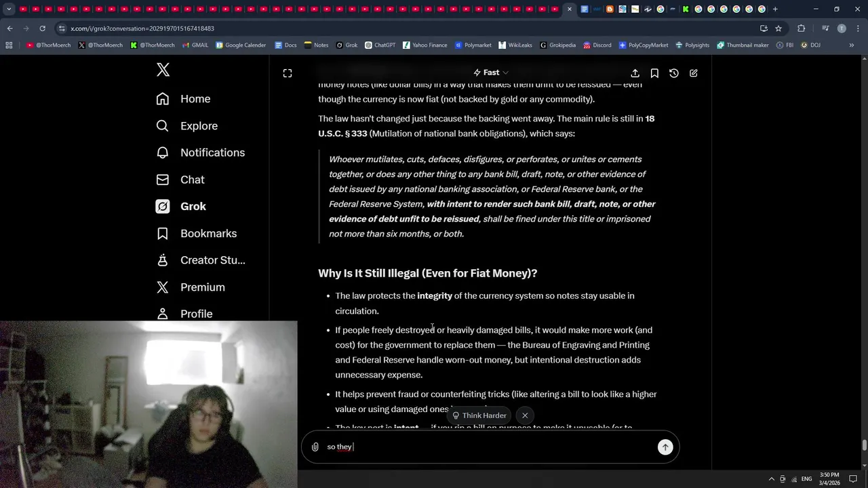Open FBI bookmark
The width and height of the screenshot is (868, 488).
point(785,45)
